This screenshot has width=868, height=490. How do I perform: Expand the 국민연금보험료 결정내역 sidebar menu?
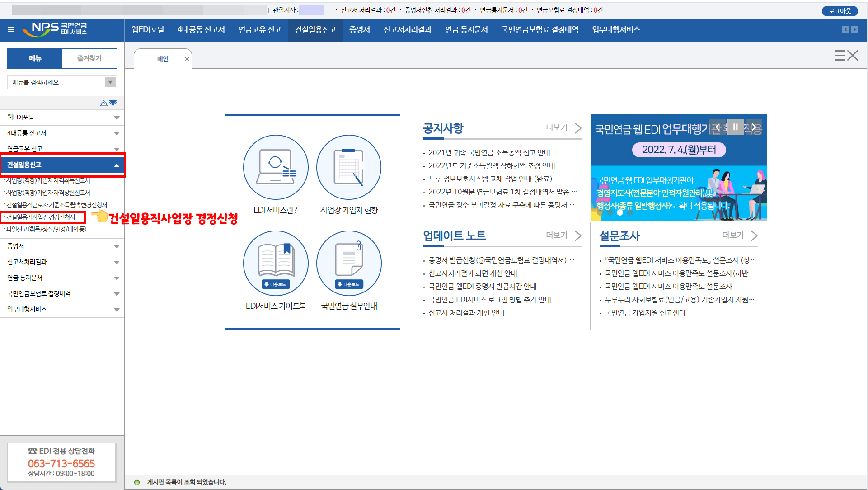pos(62,294)
